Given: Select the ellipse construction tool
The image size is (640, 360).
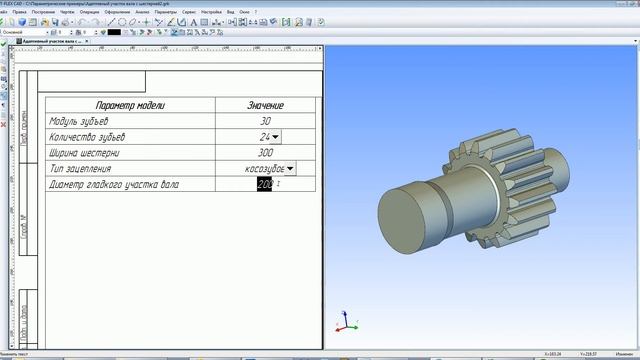Looking at the screenshot, I should click(132, 22).
